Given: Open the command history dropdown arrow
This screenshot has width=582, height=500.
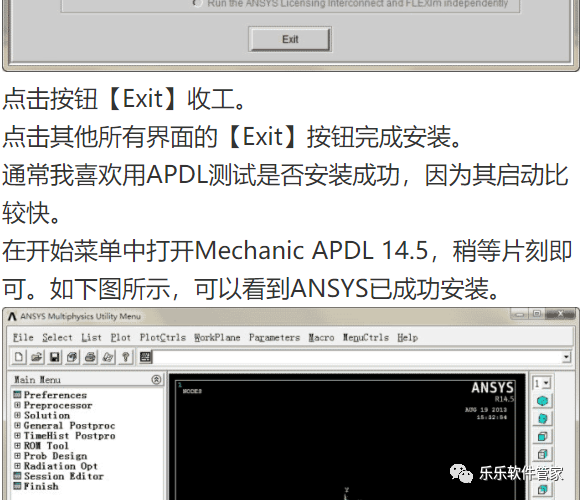Looking at the screenshot, I should (566, 357).
